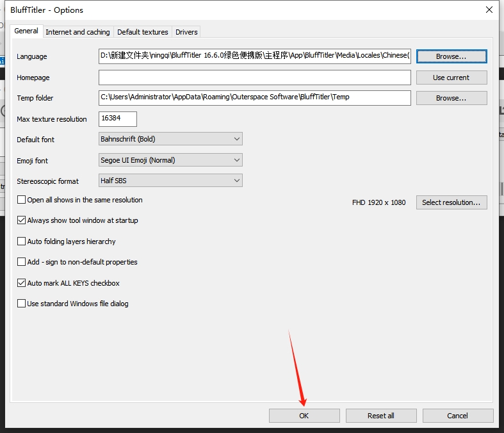Switch to the General tab
The width and height of the screenshot is (504, 433).
tap(26, 31)
